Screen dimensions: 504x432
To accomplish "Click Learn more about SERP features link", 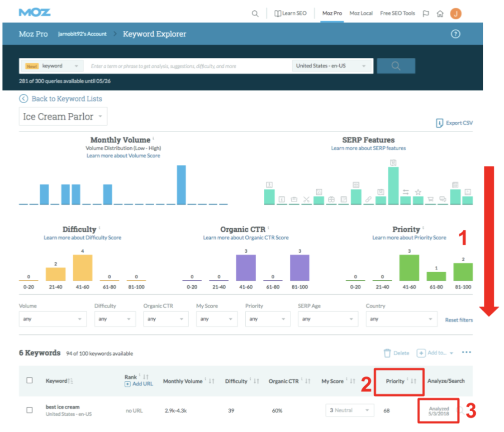I will coord(368,149).
